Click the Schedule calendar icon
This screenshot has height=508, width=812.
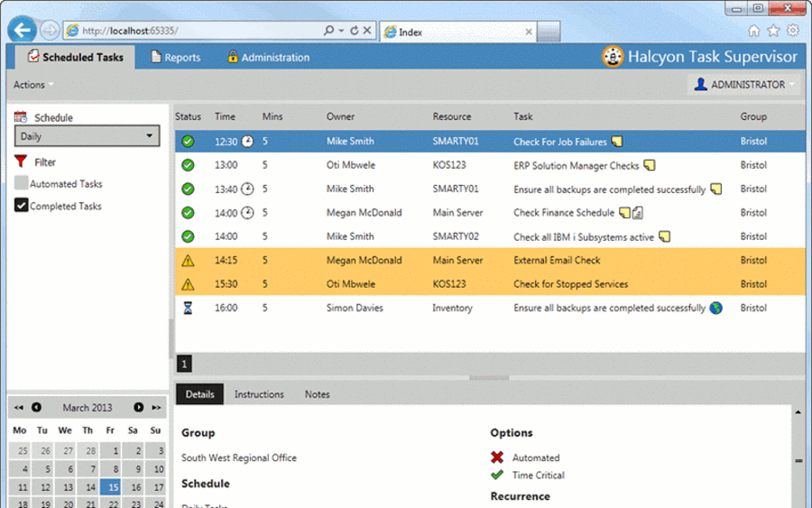pos(21,117)
